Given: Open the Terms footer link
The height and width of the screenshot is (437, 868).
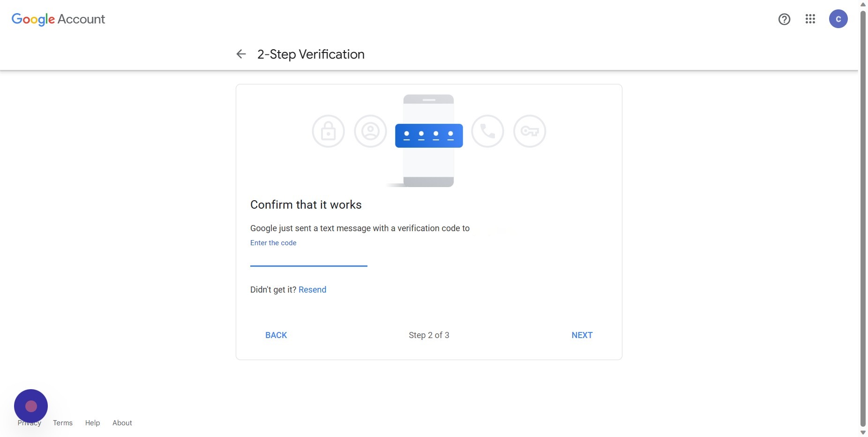Looking at the screenshot, I should pyautogui.click(x=63, y=423).
